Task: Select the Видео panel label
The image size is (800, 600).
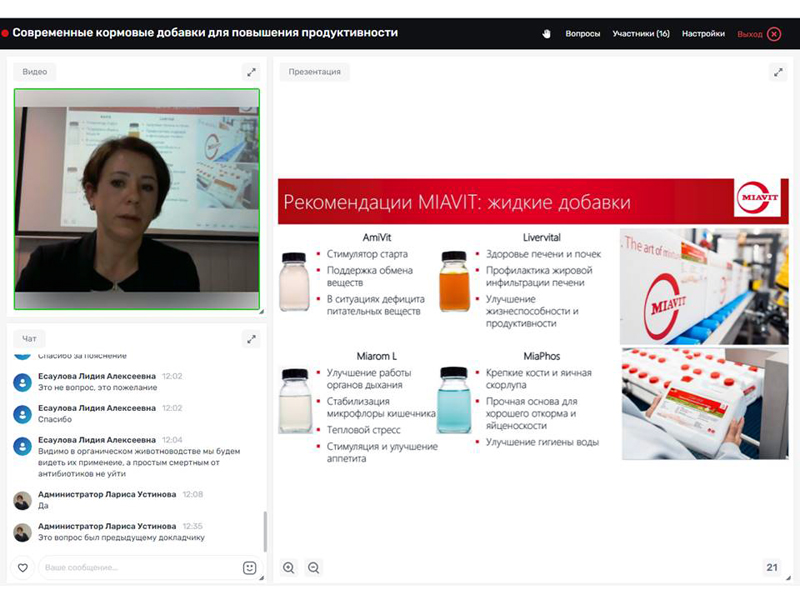Action: (35, 72)
